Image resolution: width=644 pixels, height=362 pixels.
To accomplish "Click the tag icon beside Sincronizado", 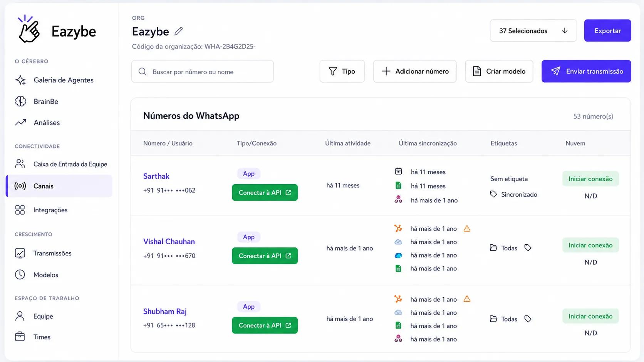I will pyautogui.click(x=493, y=194).
